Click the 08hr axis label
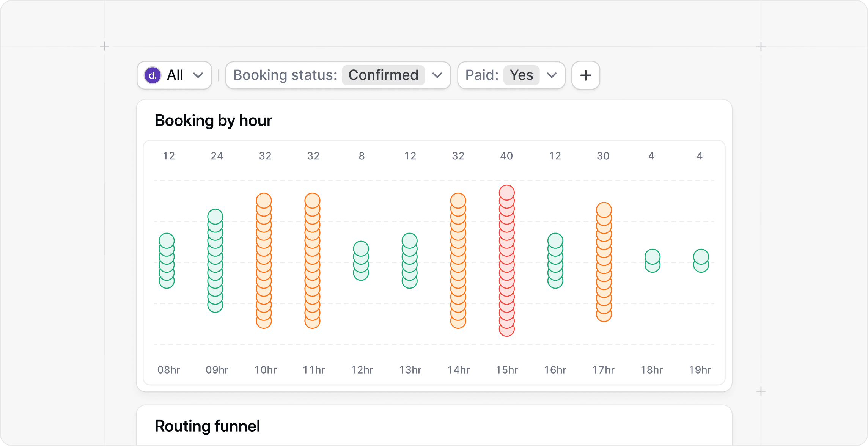This screenshot has width=868, height=446. point(169,370)
